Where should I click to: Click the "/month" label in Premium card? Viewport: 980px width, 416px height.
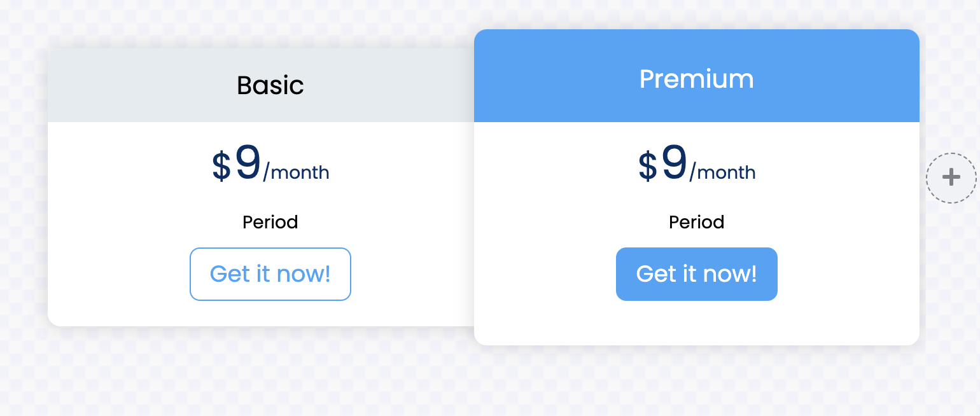pyautogui.click(x=723, y=172)
